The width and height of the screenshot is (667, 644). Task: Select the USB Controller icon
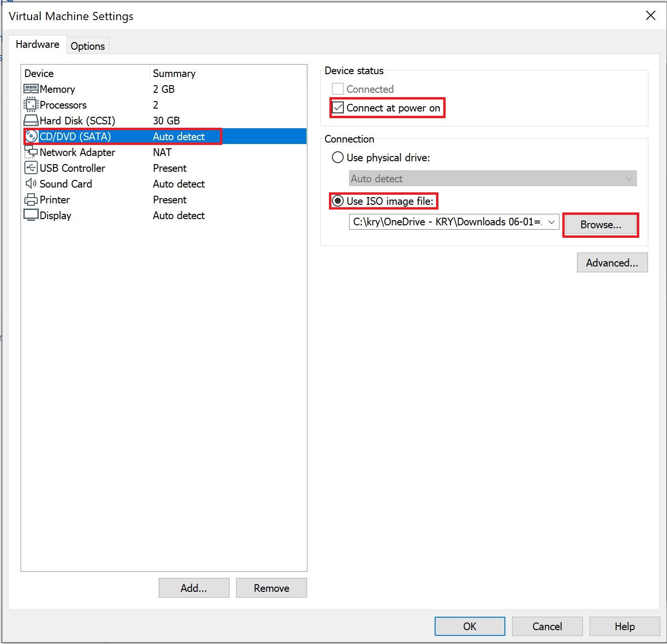point(31,168)
